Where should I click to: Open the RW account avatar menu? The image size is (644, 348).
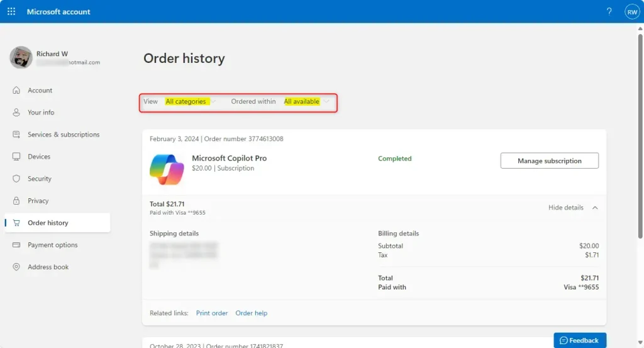coord(632,11)
